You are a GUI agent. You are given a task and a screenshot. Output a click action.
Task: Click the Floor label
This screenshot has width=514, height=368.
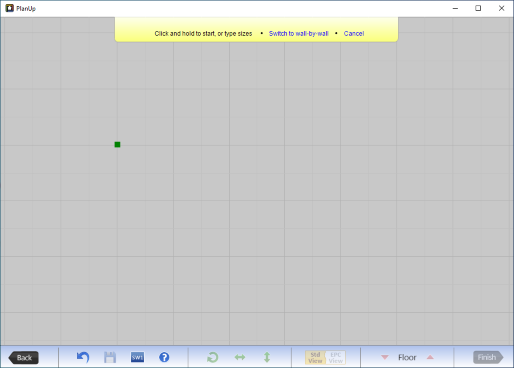coord(407,357)
